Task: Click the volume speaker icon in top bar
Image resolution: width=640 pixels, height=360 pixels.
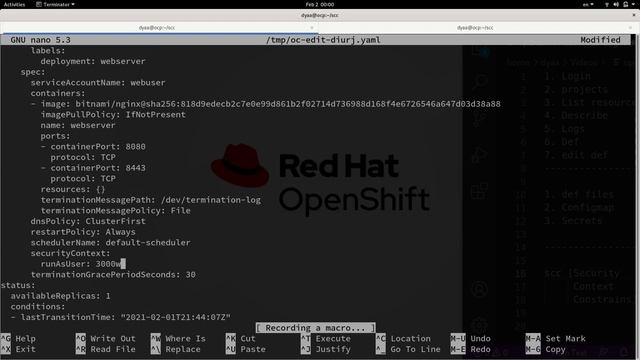Action: [616, 4]
